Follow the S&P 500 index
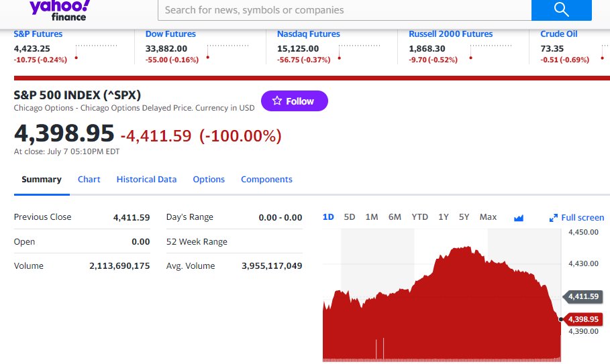The height and width of the screenshot is (364, 610). pyautogui.click(x=295, y=101)
